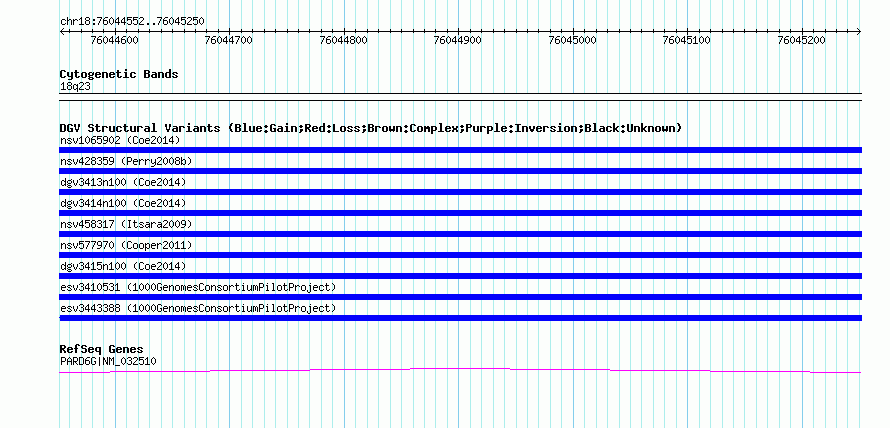Click ruler tick label 76045200
The height and width of the screenshot is (428, 890).
pos(801,40)
